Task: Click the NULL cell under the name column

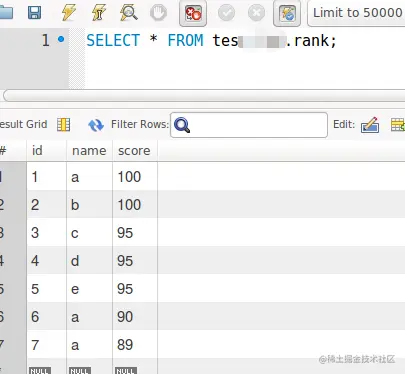Action: coord(80,370)
